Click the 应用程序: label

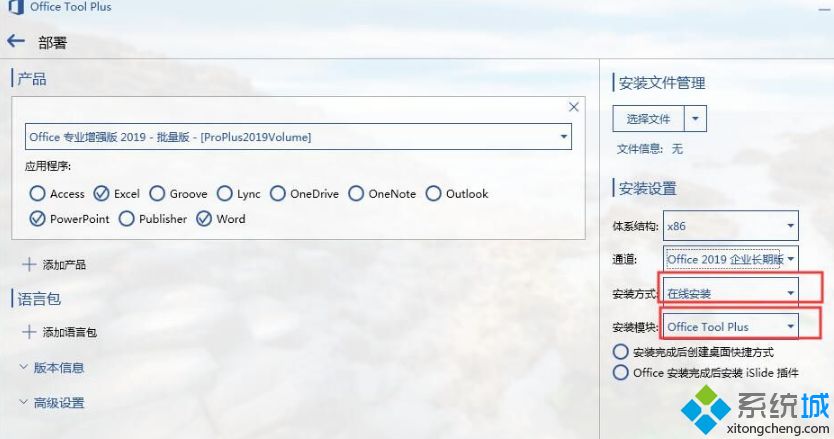pos(48,166)
